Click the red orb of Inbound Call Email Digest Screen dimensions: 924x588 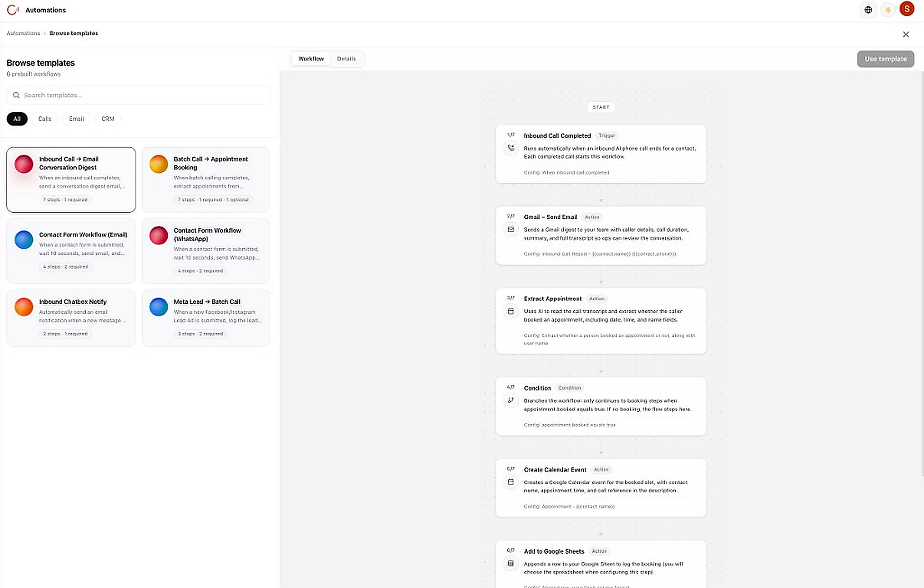coord(24,164)
